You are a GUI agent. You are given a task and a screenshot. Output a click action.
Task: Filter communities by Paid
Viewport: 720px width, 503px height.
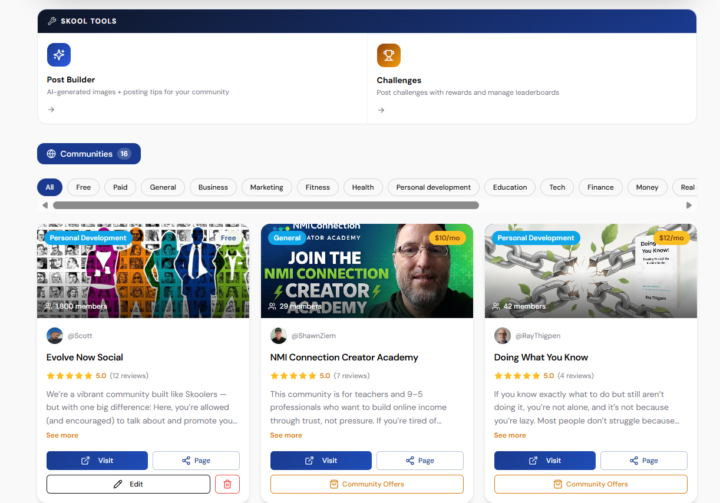(120, 187)
